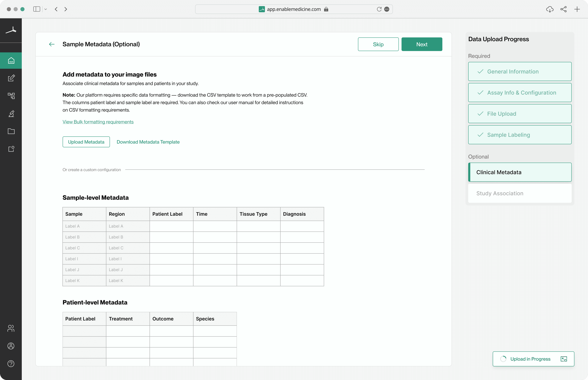Reload the page
This screenshot has width=588, height=380.
(x=379, y=9)
